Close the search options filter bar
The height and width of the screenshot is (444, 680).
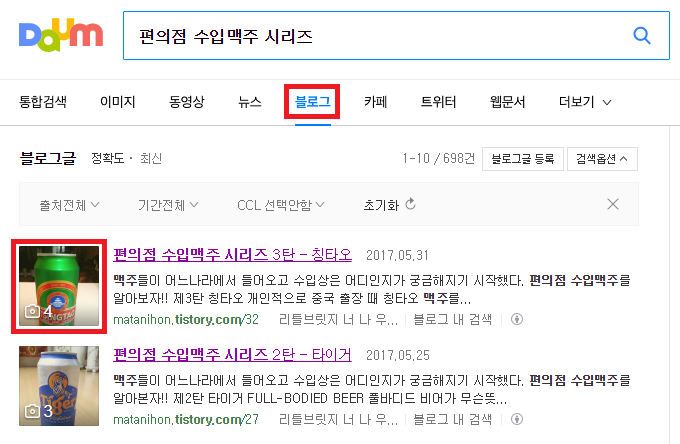613,204
